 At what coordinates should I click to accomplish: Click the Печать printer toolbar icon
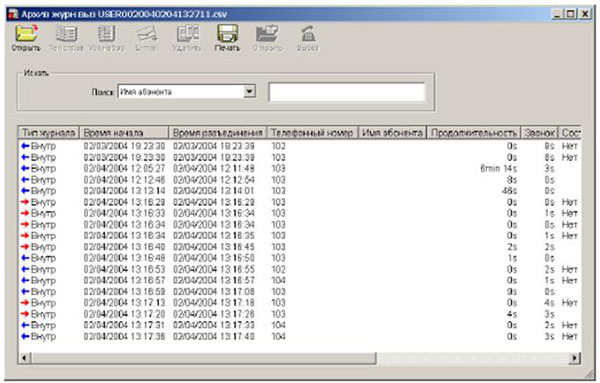tap(227, 34)
